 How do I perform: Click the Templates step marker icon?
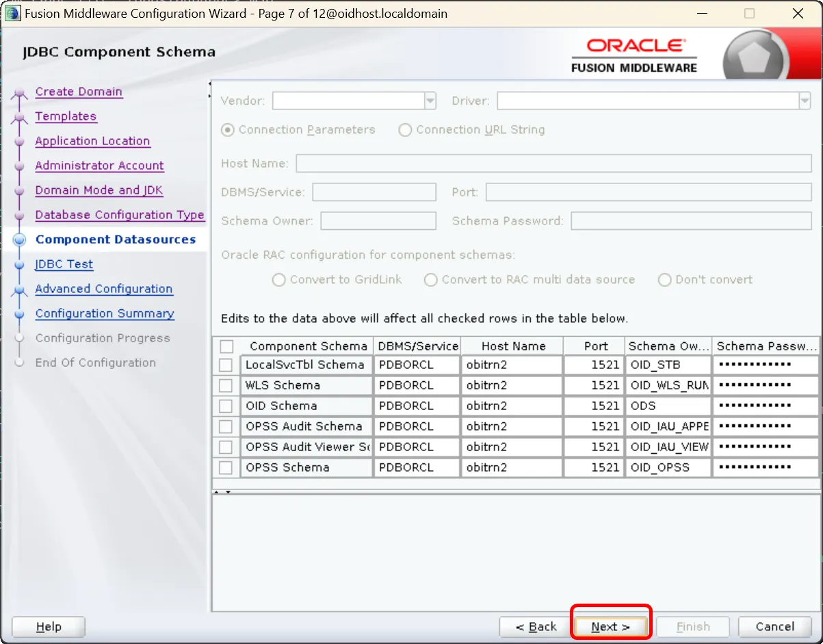[19, 117]
